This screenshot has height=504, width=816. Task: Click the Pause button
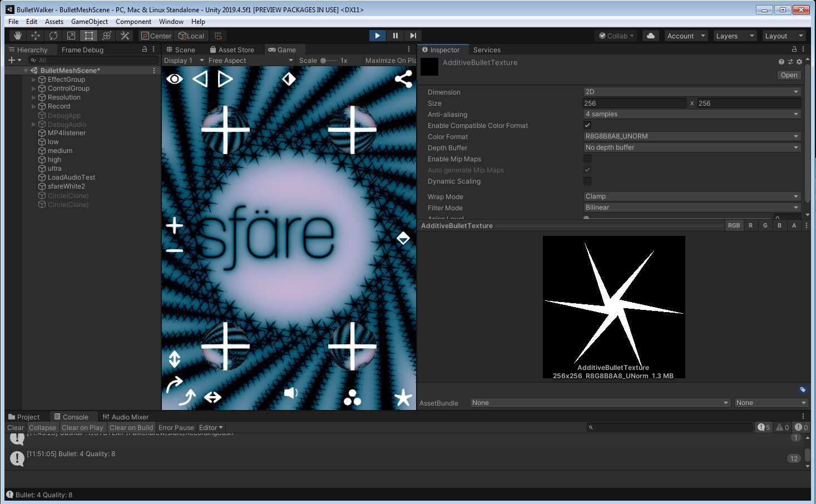tap(395, 36)
